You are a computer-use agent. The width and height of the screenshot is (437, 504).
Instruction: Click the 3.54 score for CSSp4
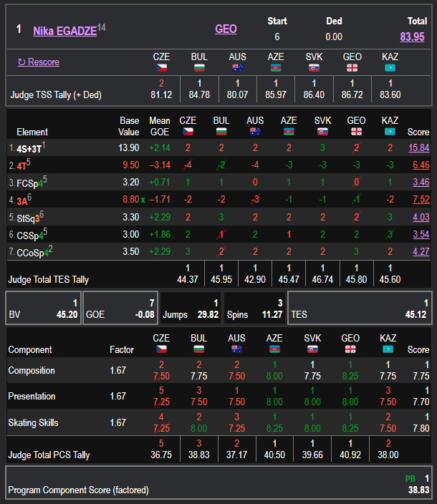click(x=421, y=234)
